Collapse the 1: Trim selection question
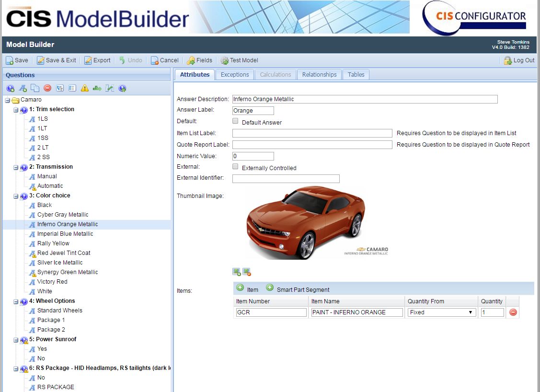Screen dimensions: 540x392 (x=16, y=110)
